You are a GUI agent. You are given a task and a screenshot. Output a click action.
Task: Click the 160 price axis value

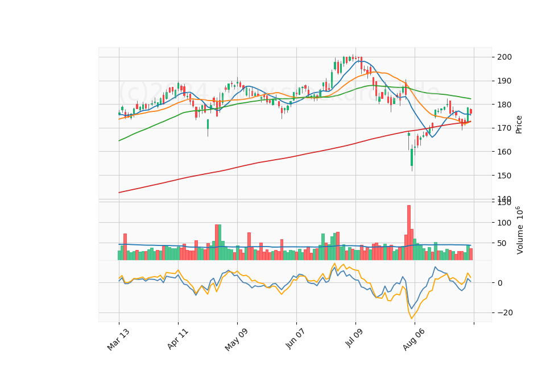pos(504,152)
